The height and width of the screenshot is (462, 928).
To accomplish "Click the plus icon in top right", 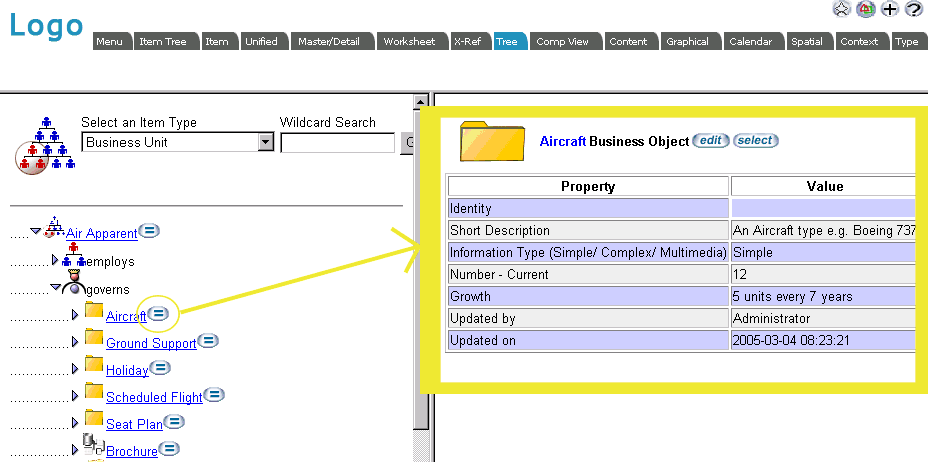I will 890,9.
